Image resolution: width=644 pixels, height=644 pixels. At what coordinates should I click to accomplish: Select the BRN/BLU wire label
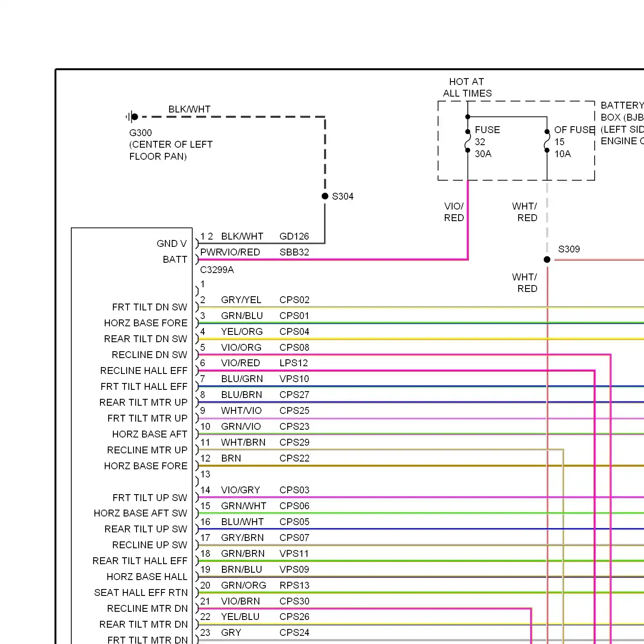pyautogui.click(x=241, y=570)
